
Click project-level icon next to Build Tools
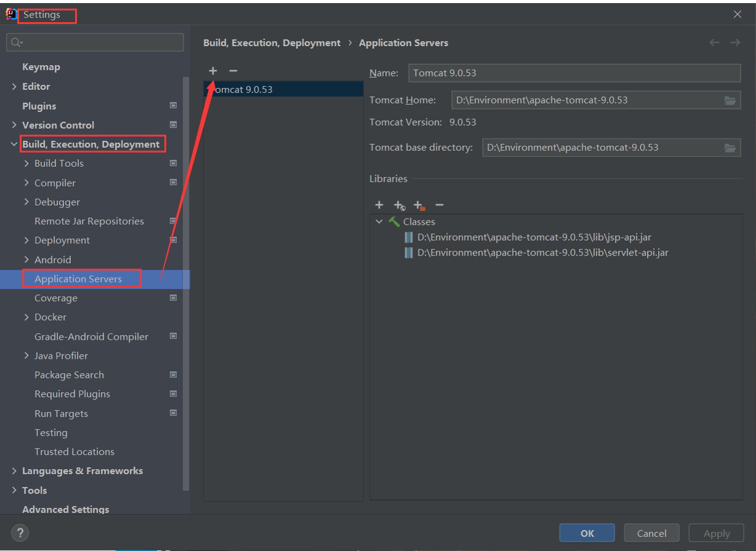coord(173,163)
